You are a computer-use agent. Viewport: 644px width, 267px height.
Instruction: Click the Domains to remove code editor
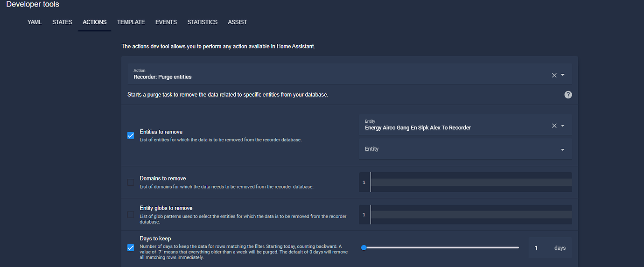(465, 182)
